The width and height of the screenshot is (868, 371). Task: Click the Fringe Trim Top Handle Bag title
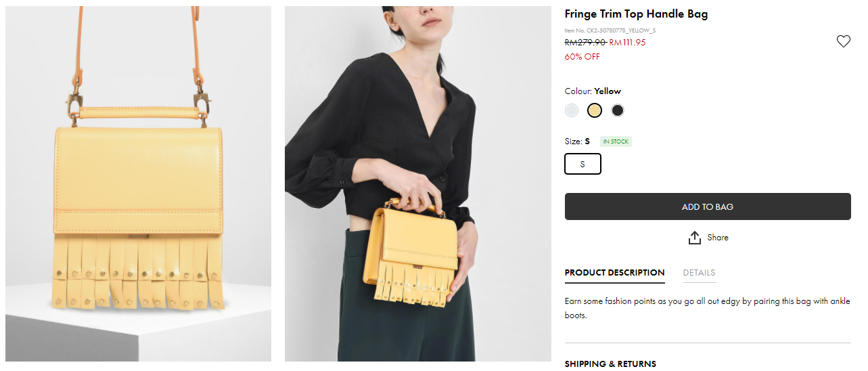(x=636, y=14)
